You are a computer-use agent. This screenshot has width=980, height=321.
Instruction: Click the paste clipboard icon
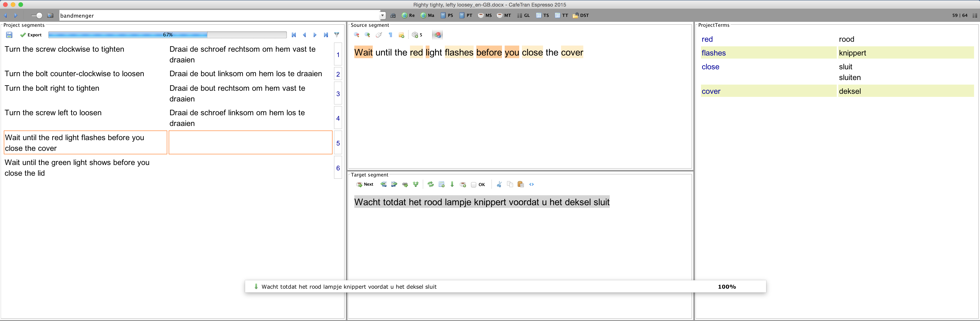[x=520, y=185]
